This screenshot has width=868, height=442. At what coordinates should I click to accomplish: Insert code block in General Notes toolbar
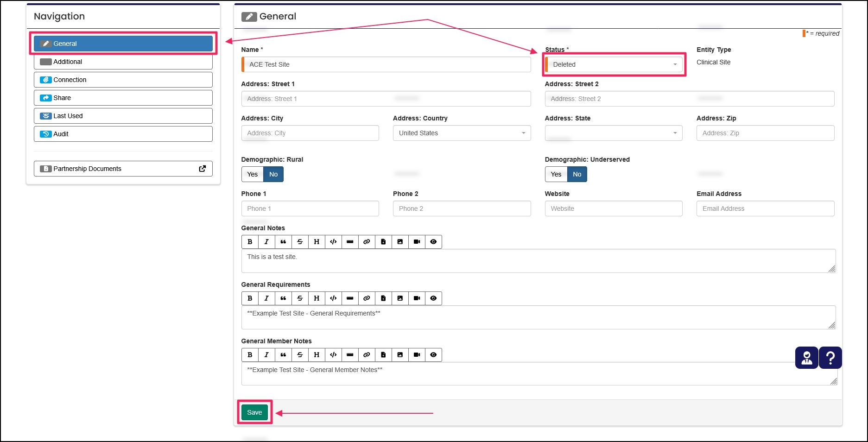coord(333,242)
